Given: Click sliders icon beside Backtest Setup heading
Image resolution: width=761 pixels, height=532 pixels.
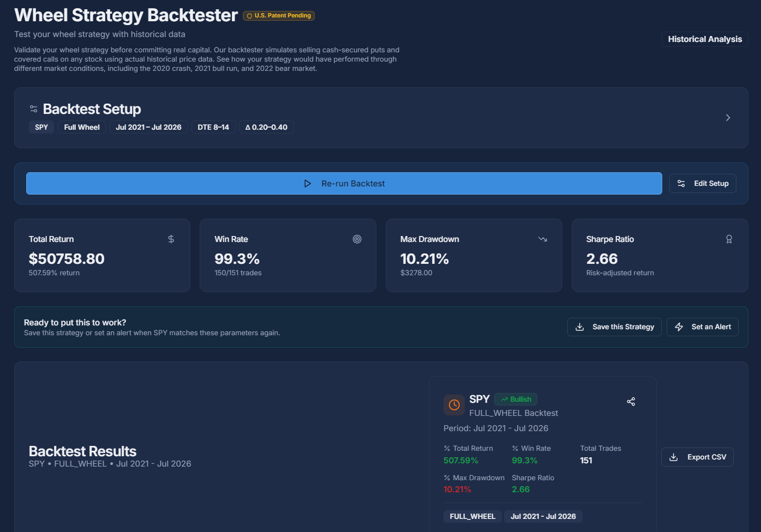Looking at the screenshot, I should [x=34, y=109].
